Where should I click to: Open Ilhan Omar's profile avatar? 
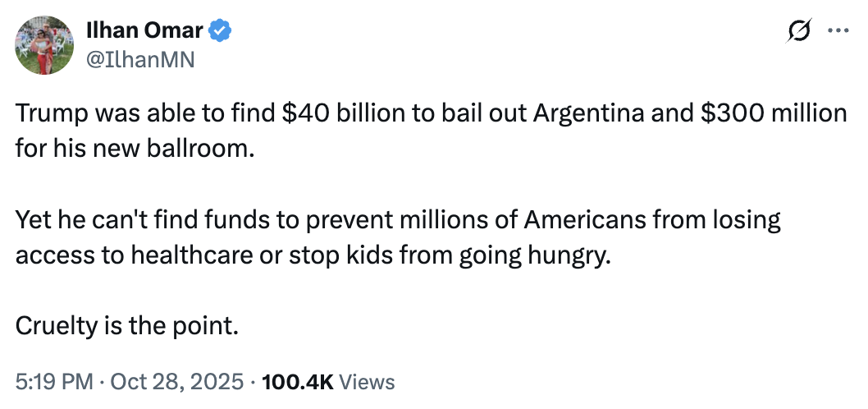[x=43, y=44]
